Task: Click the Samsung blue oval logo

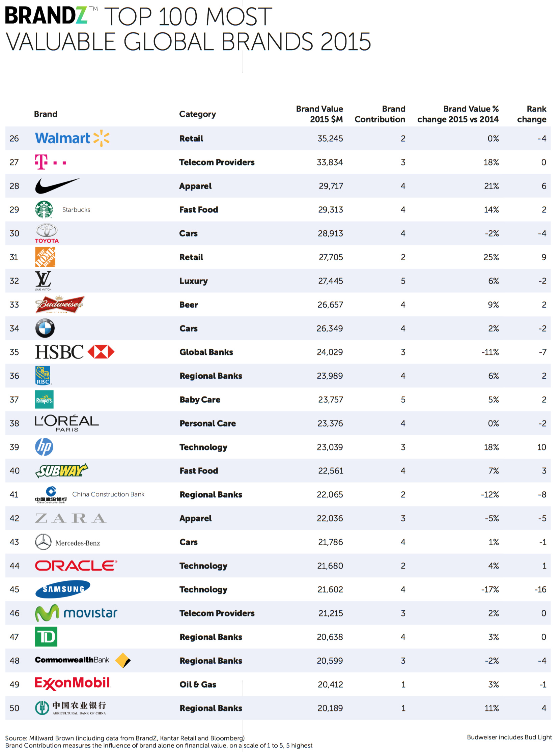Action: coord(63,589)
